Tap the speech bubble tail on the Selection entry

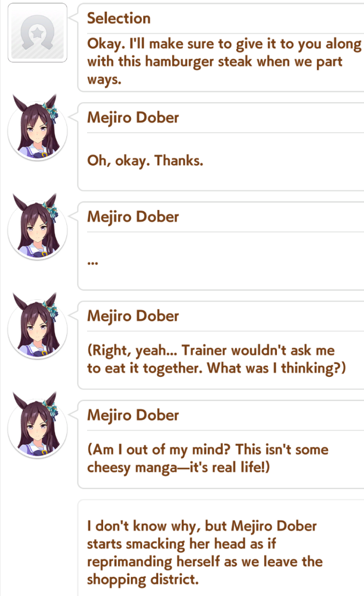(x=74, y=17)
